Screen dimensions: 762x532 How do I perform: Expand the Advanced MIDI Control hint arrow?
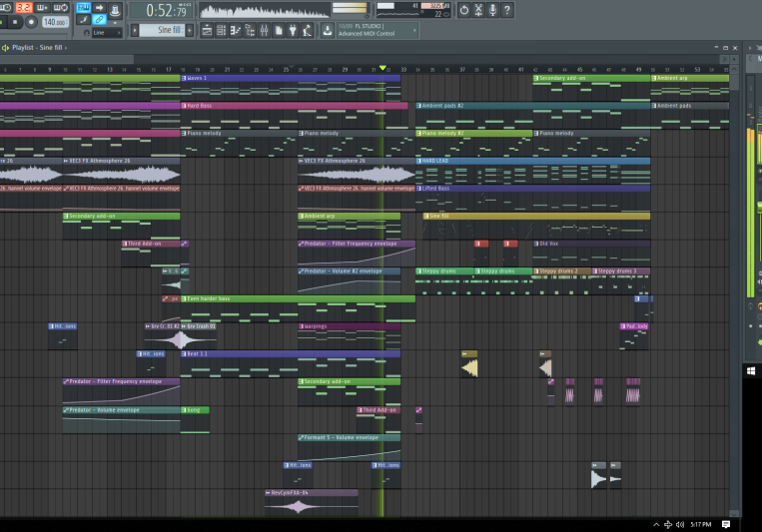414,30
